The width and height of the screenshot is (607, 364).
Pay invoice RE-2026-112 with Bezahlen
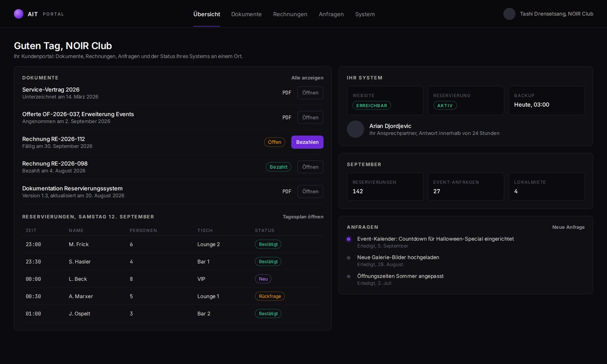coord(307,142)
